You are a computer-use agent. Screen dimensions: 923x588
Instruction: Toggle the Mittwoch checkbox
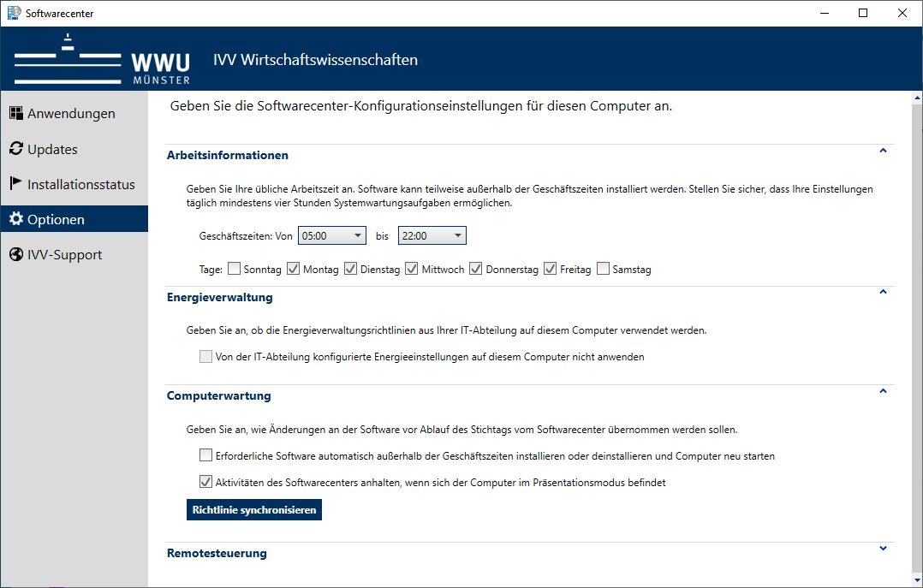412,269
